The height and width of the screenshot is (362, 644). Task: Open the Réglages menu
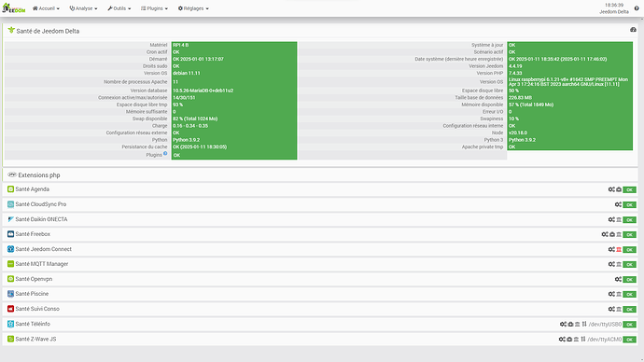coord(193,8)
